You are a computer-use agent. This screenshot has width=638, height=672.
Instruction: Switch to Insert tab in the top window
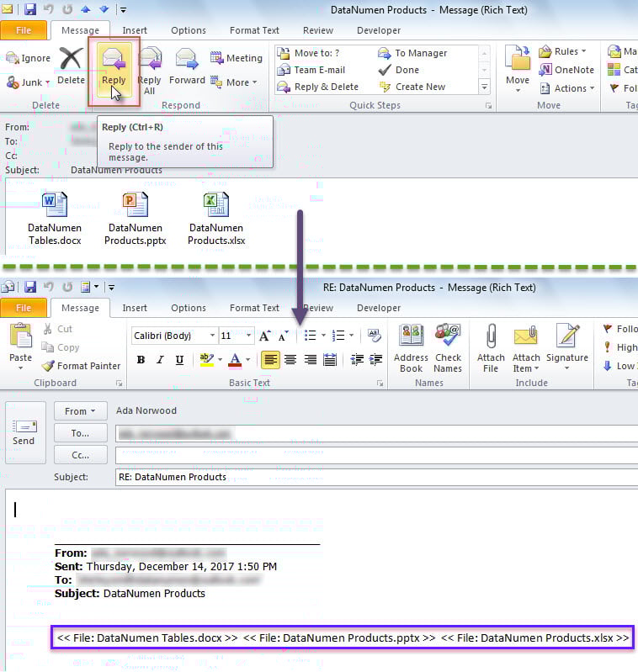click(135, 30)
